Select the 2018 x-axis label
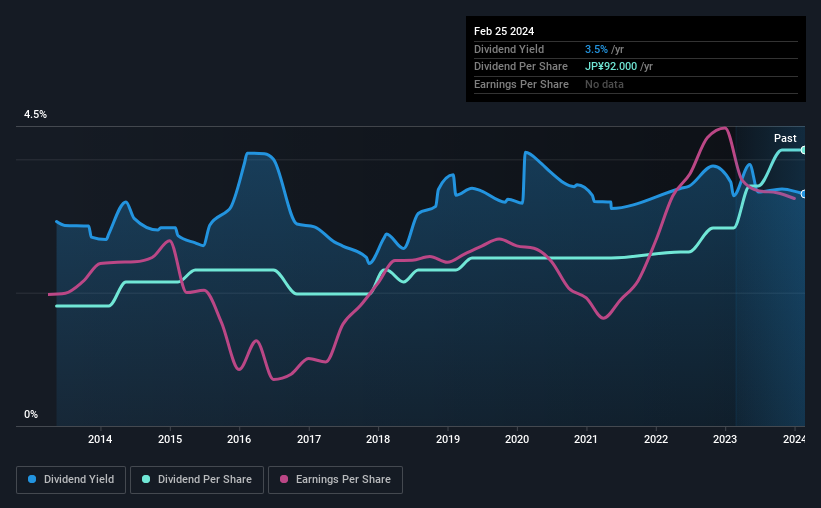Screen dimensions: 821x508 (x=378, y=439)
